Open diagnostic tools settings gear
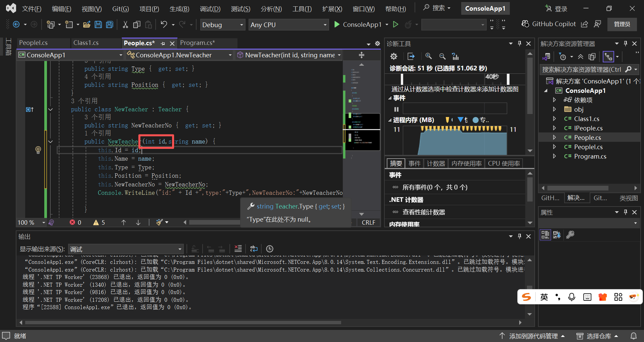Screen dimensions: 644x342 pyautogui.click(x=394, y=56)
